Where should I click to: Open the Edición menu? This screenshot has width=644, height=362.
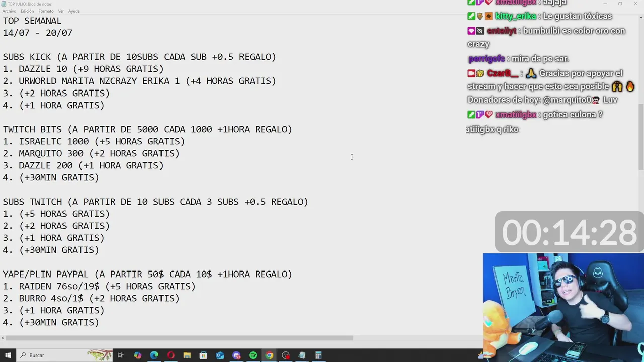(x=27, y=11)
